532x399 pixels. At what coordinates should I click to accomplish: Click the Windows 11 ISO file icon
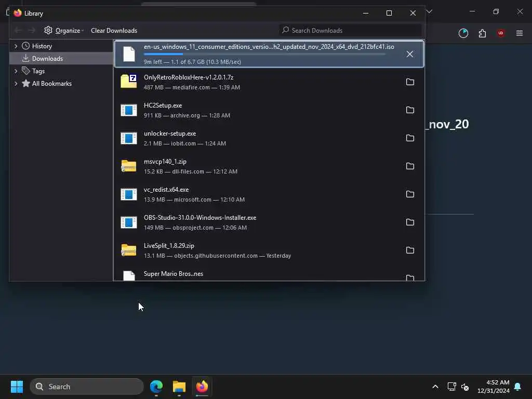click(129, 54)
